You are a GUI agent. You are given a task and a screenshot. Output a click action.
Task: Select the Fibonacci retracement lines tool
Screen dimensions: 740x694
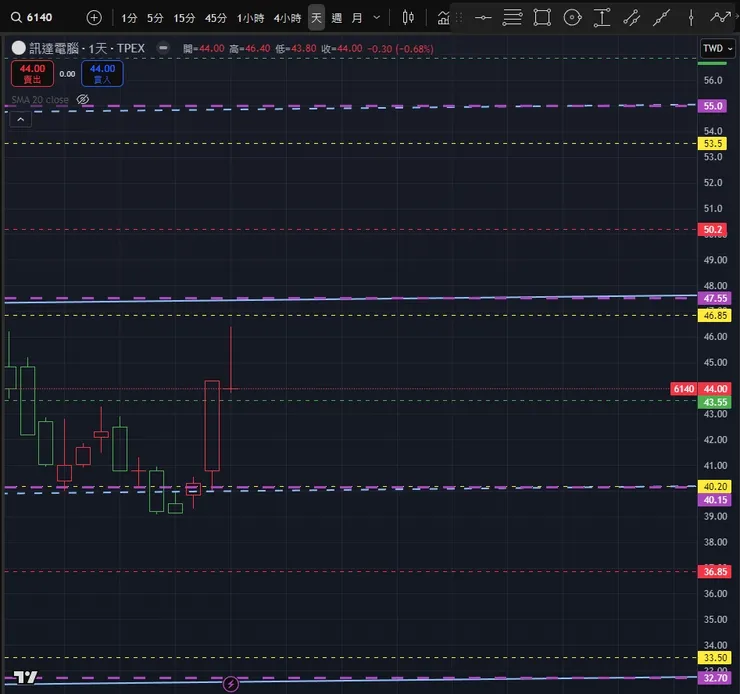click(x=512, y=18)
